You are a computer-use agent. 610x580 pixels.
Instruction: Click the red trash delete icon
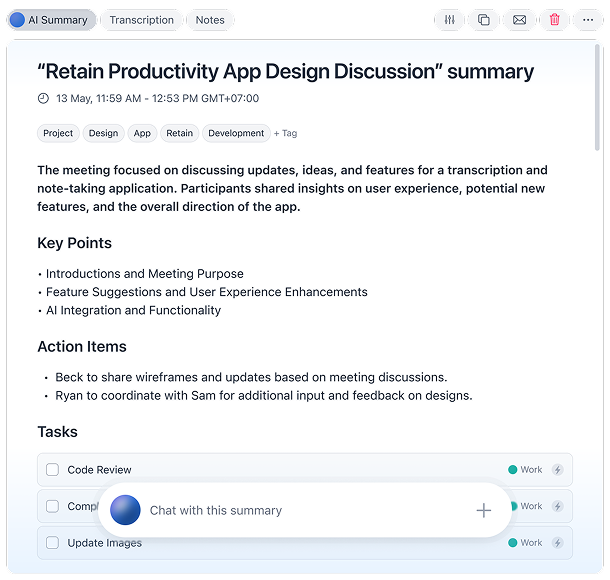(x=555, y=20)
